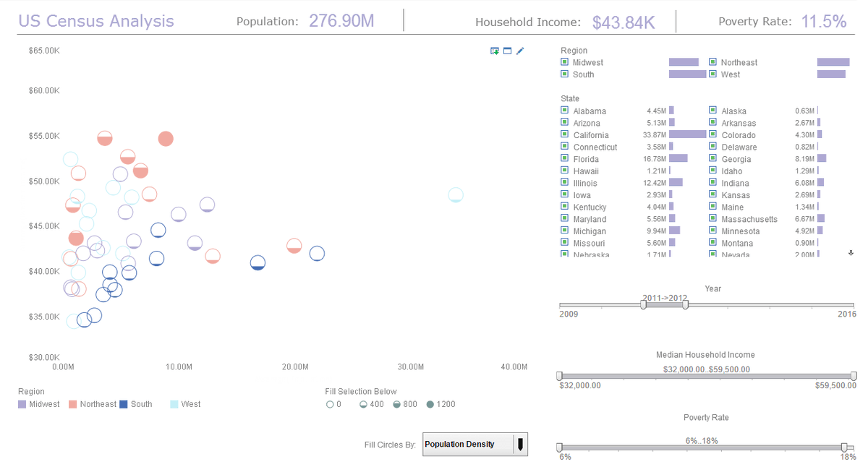Select the filled 800 circle icon
The image size is (868, 467).
pyautogui.click(x=396, y=404)
